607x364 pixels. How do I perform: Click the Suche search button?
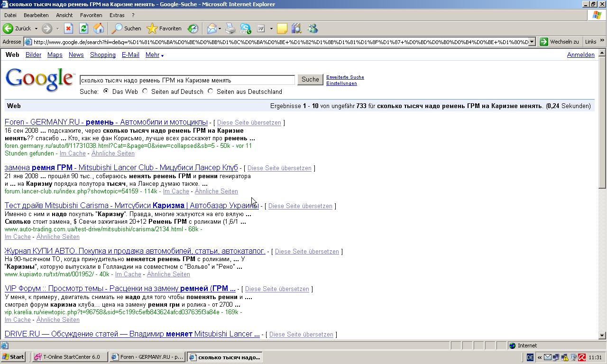(310, 80)
